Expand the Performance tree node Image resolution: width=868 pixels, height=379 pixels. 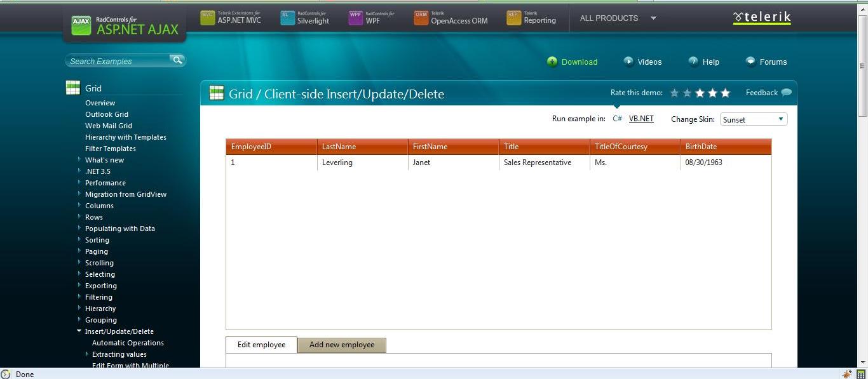(x=79, y=182)
